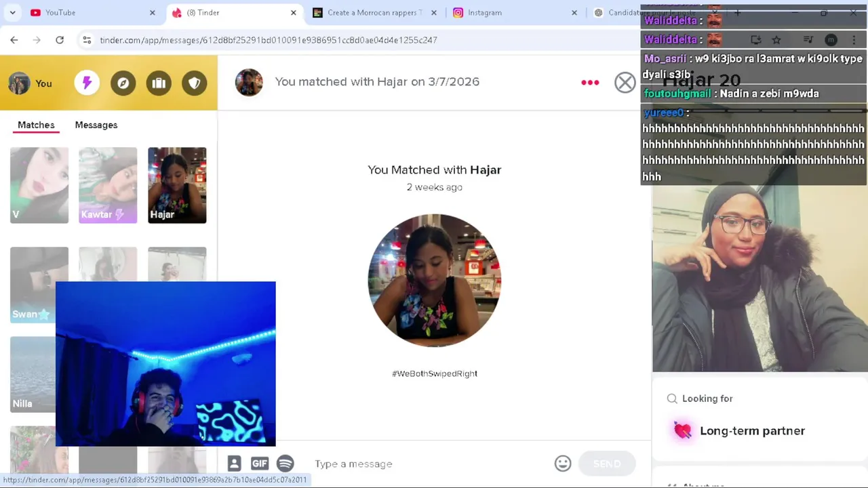The image size is (868, 488).
Task: Open the GIF picker
Action: click(260, 464)
